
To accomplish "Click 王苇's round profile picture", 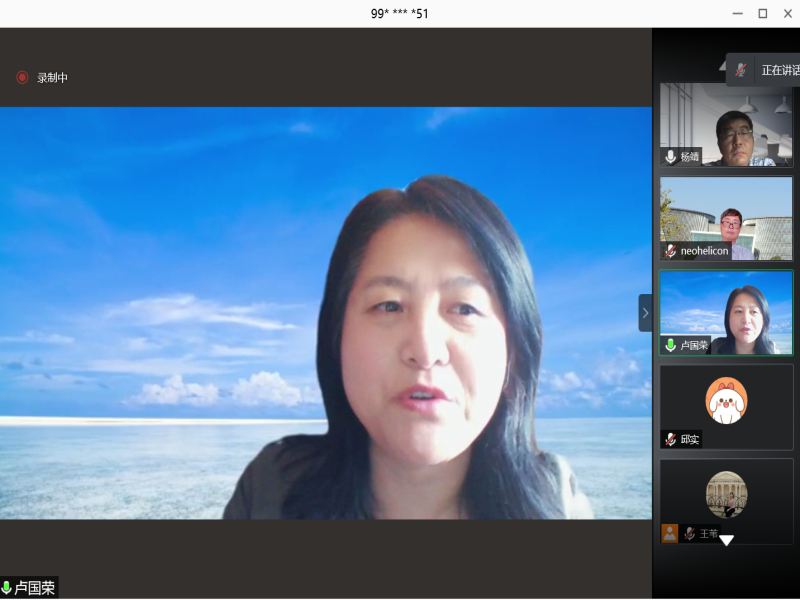I will point(726,493).
